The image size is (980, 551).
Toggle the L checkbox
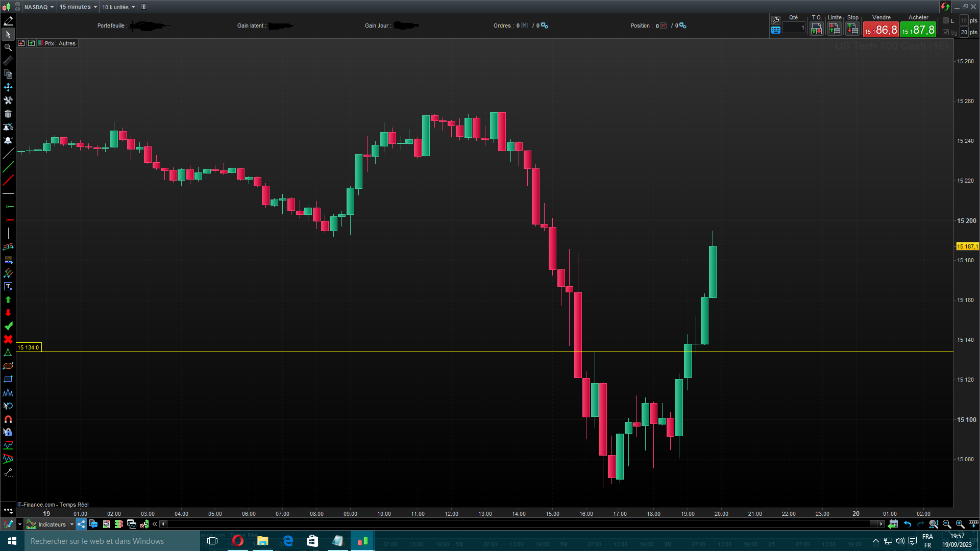pyautogui.click(x=946, y=20)
